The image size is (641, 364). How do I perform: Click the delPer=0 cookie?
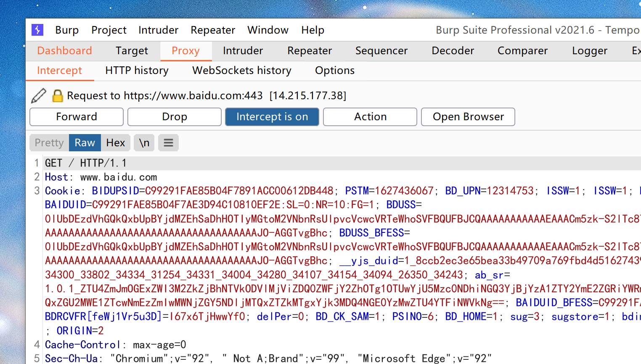(x=281, y=317)
